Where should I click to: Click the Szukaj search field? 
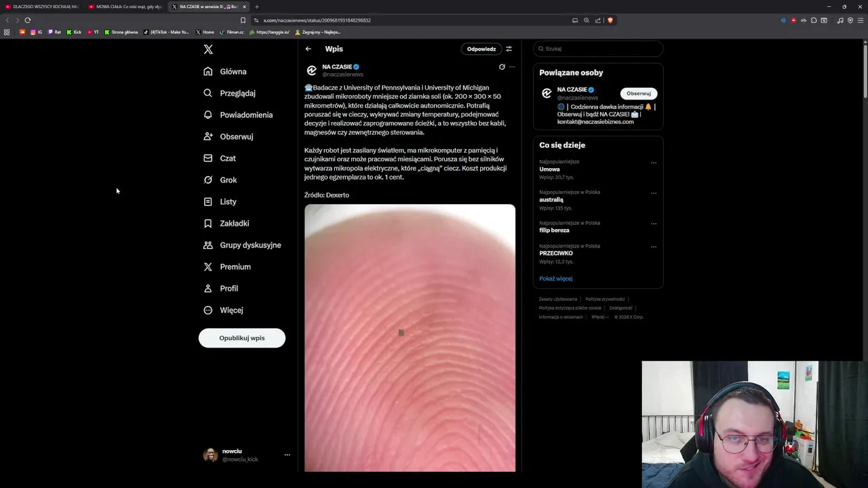598,49
